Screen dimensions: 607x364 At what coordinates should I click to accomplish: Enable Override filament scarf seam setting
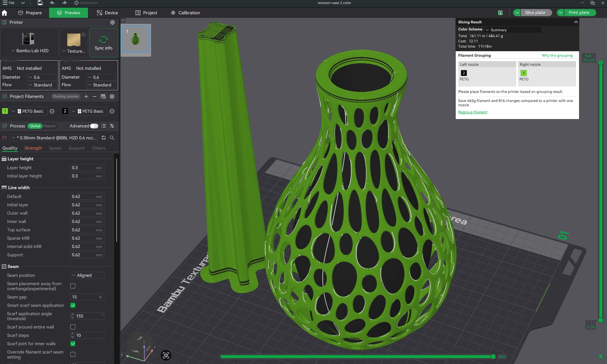click(73, 354)
